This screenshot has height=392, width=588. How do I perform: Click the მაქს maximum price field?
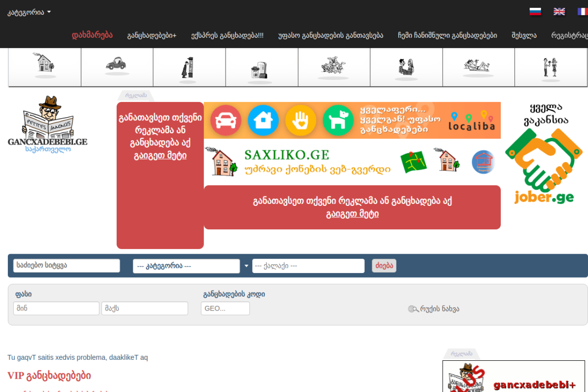[145, 308]
